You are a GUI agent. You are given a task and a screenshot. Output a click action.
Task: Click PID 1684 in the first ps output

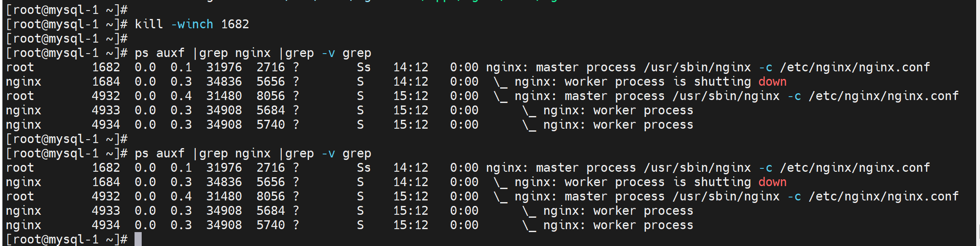[x=106, y=82]
